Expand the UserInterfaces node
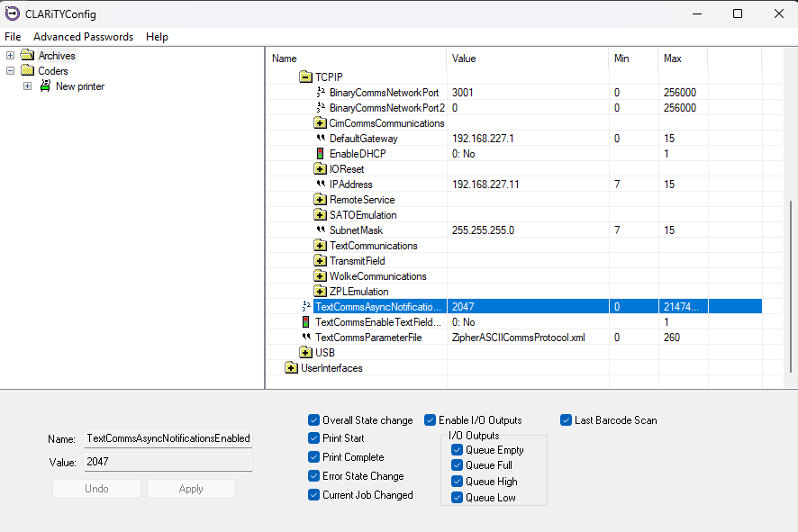 click(x=291, y=368)
